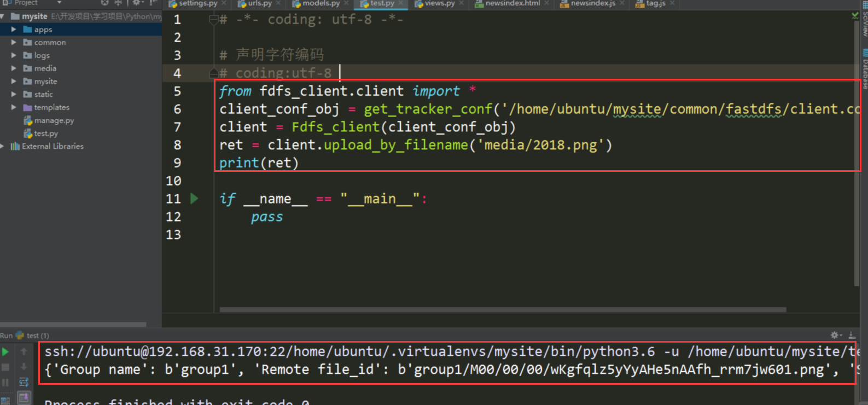The image size is (868, 405).
Task: Expand the static folder
Action: tap(14, 94)
